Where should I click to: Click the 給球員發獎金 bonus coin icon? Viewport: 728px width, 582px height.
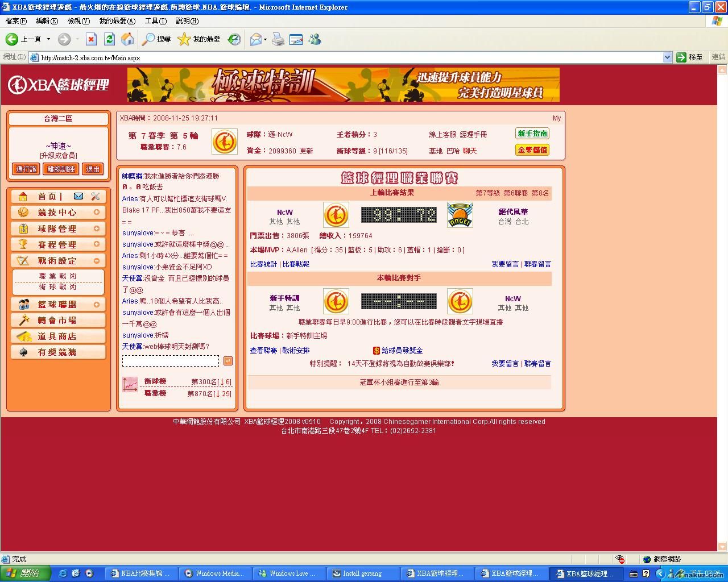coord(377,351)
